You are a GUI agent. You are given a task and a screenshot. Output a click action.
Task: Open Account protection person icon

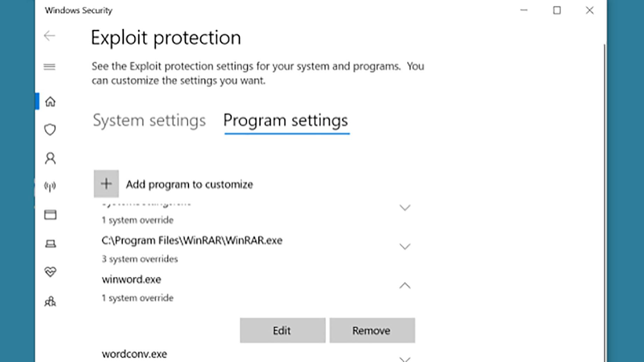[x=50, y=158]
